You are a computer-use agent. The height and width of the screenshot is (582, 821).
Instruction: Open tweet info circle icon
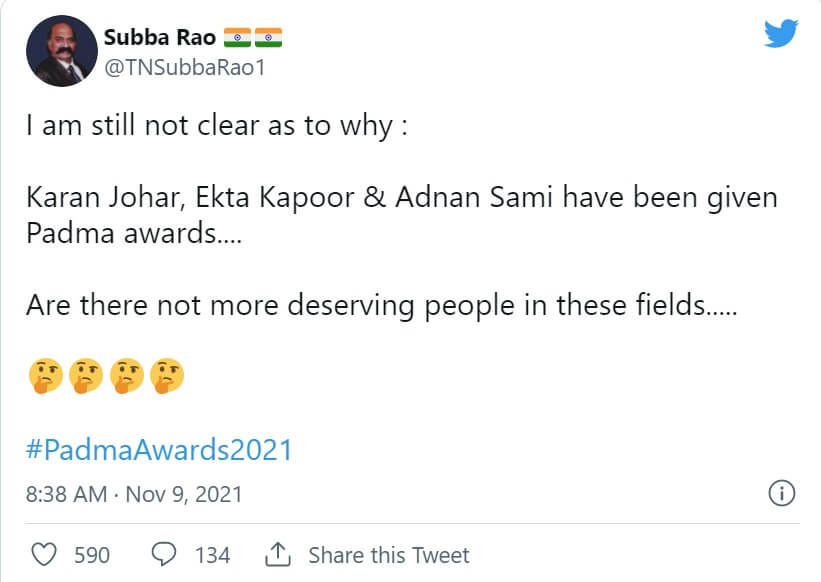pos(781,493)
